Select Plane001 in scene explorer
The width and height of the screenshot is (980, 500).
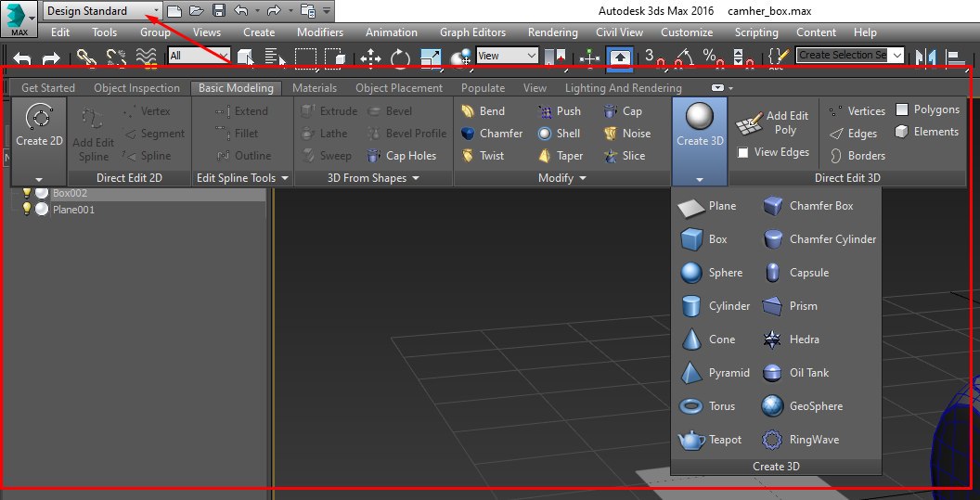point(73,210)
